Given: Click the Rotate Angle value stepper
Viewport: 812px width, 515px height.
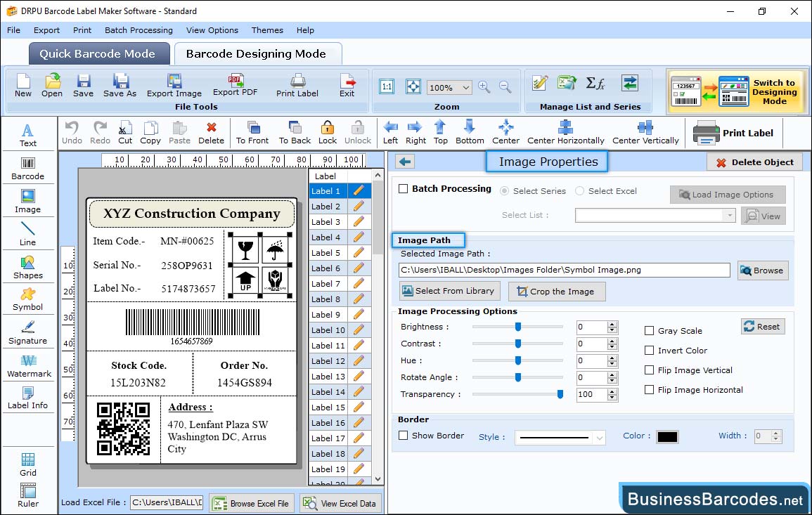Looking at the screenshot, I should [x=612, y=378].
